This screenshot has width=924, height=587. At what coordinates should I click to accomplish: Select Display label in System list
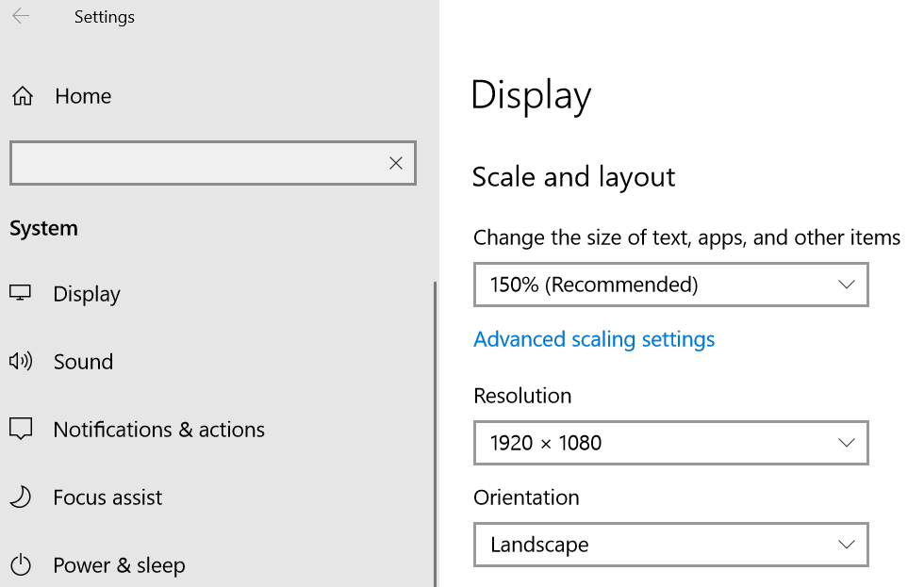(87, 294)
